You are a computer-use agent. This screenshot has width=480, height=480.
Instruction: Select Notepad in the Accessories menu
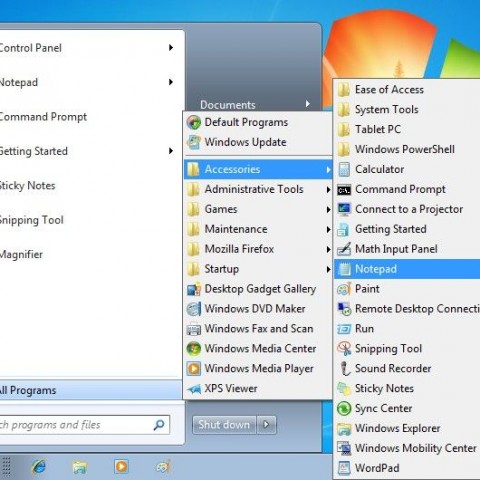click(407, 269)
